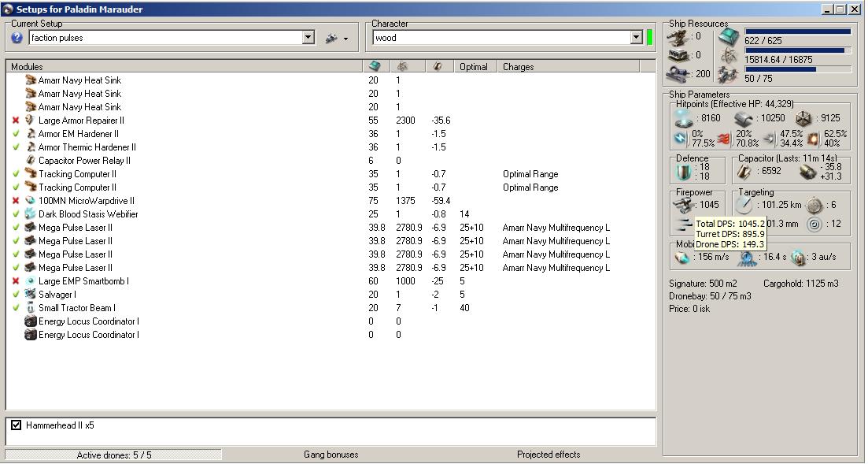Expand the Current Setup dropdown
This screenshot has width=868, height=464.
click(x=309, y=38)
